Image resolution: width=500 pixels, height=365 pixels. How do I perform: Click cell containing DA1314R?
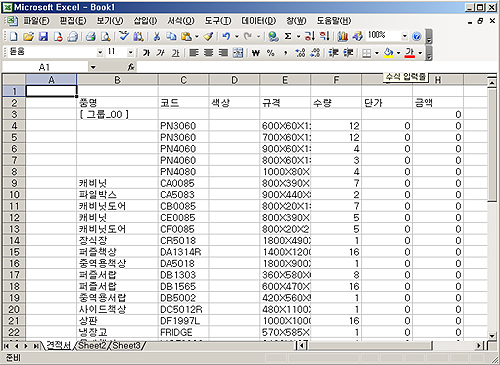pos(183,252)
